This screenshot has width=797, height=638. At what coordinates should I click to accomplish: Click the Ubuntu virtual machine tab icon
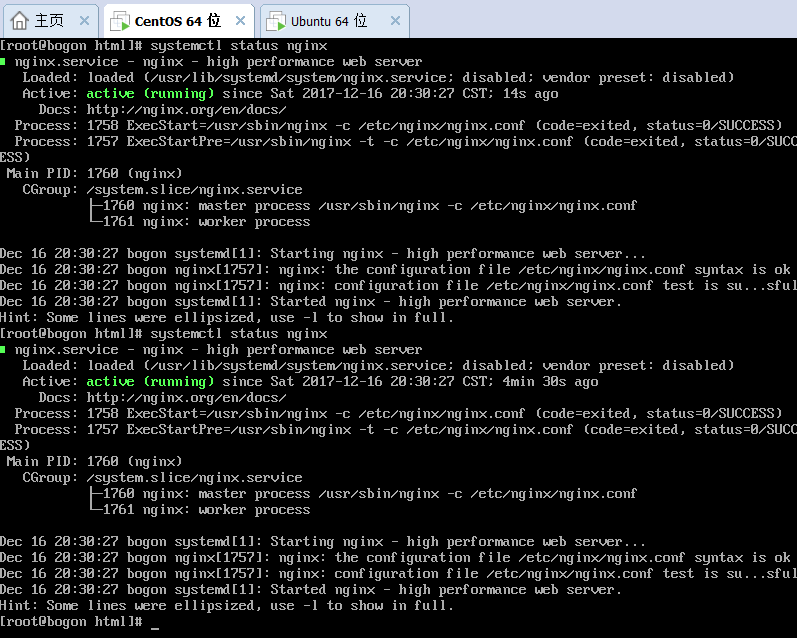[x=276, y=20]
